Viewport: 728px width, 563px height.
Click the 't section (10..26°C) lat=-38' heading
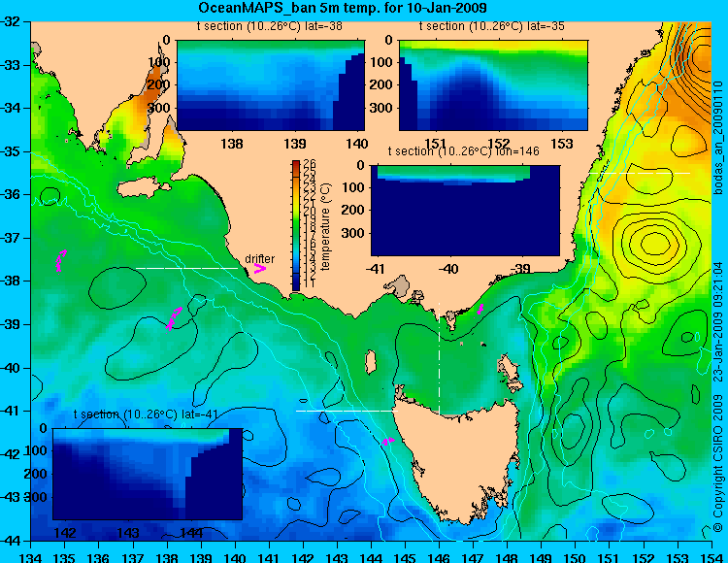[270, 26]
